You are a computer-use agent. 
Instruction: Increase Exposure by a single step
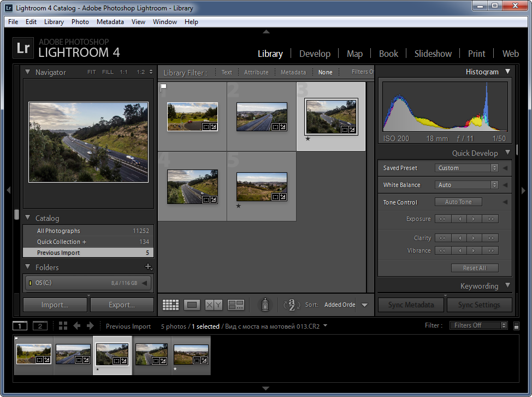coord(474,219)
